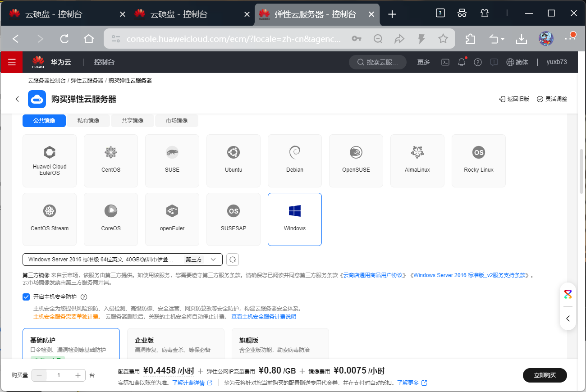Open browser downloads

coord(522,39)
